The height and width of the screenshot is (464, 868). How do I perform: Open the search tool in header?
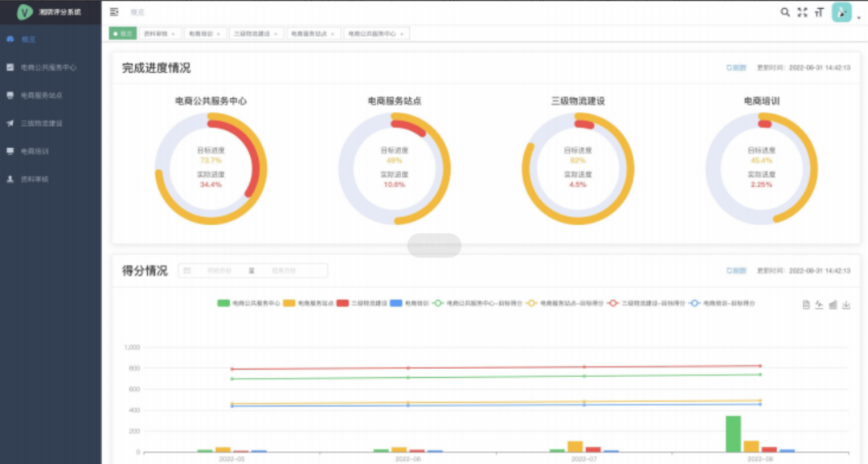click(x=785, y=12)
